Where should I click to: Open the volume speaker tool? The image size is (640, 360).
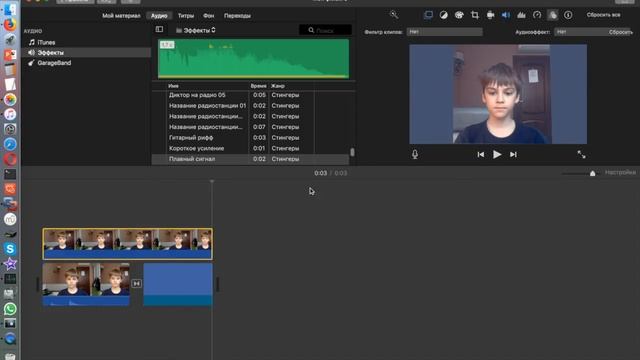click(506, 15)
